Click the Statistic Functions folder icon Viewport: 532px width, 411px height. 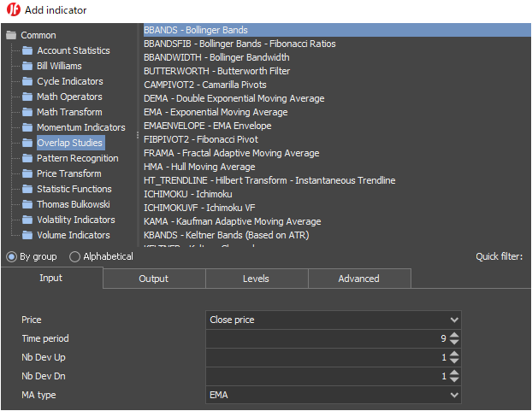point(27,190)
